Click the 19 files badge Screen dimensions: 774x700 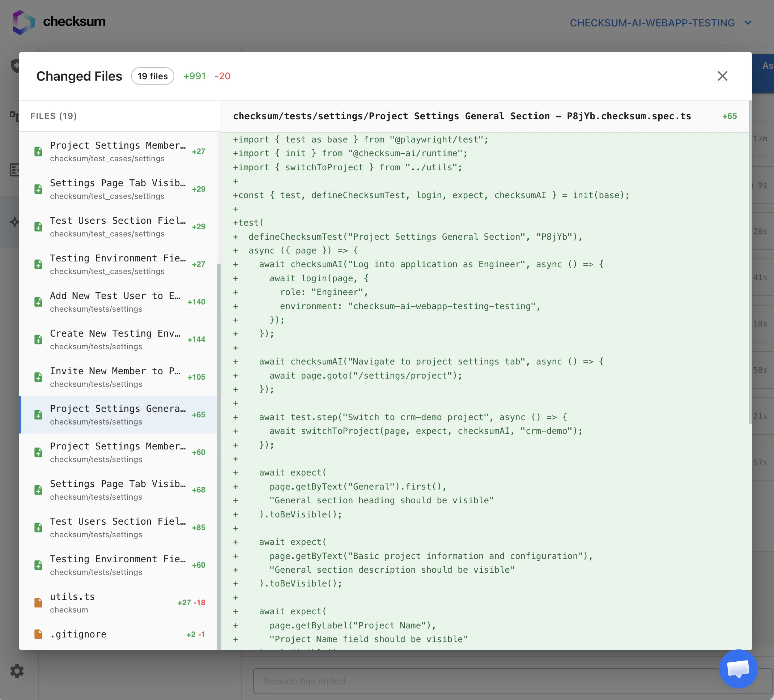click(152, 76)
